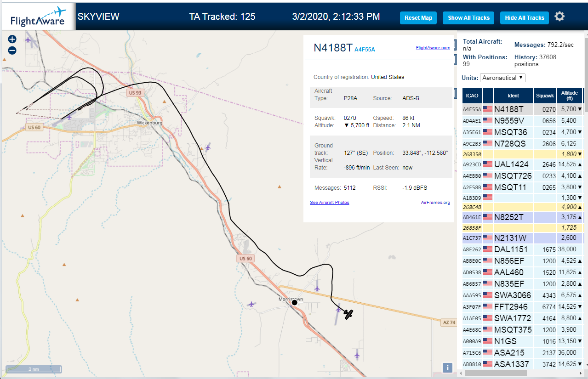The height and width of the screenshot is (379, 588).
Task: Click the US 93 highway shield near Wickenburg
Action: 135,92
